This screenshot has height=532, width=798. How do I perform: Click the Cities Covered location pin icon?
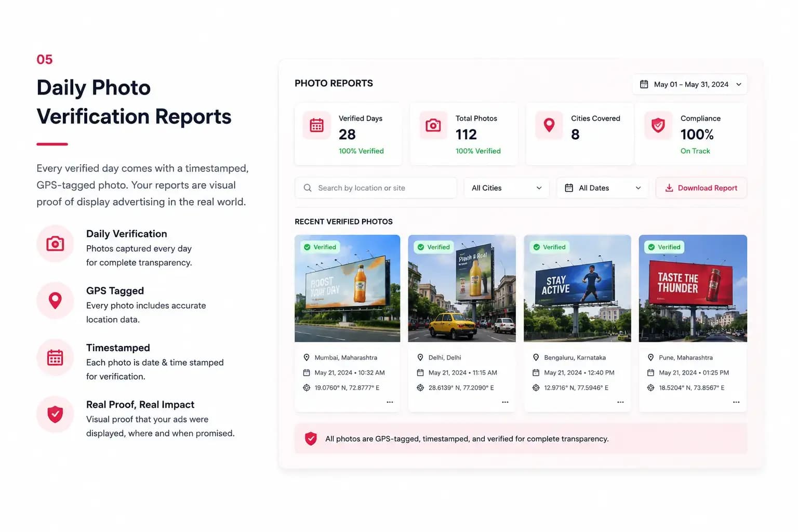point(549,125)
